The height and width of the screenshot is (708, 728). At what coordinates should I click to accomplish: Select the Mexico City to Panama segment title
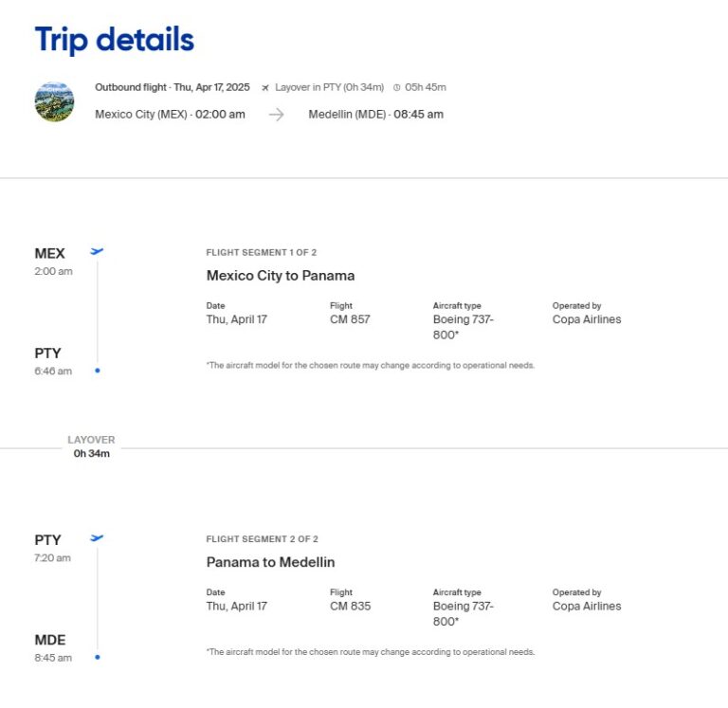tap(281, 276)
